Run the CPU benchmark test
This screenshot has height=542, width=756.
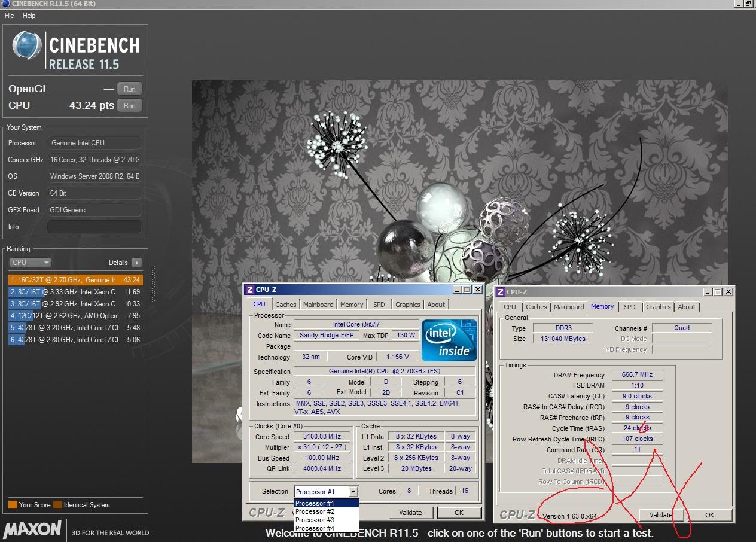129,105
